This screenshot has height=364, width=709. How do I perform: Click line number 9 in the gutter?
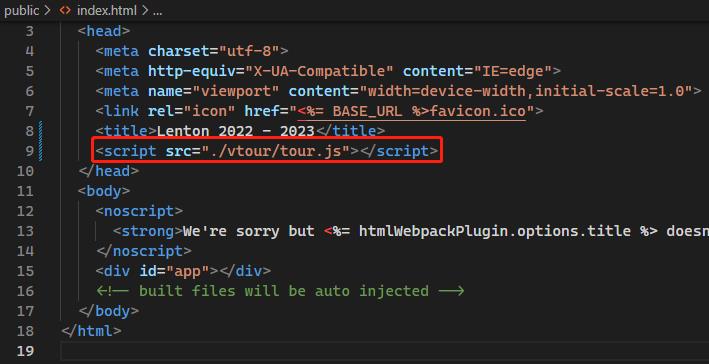tap(29, 151)
